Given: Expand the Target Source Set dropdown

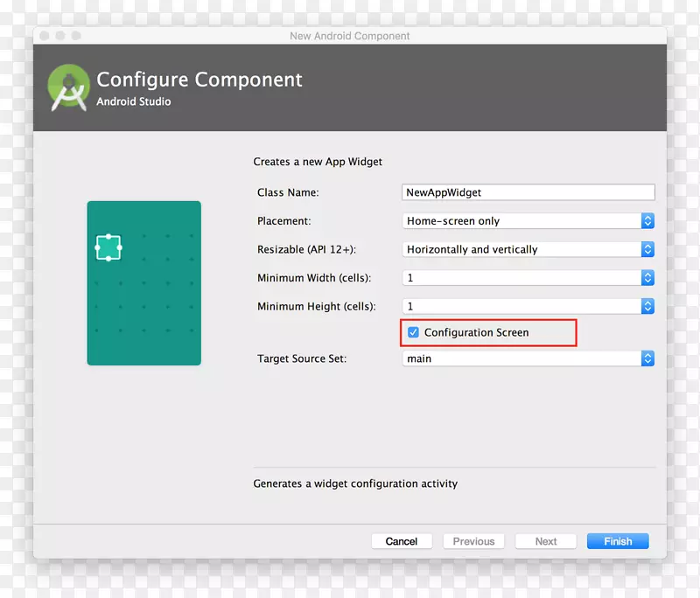Looking at the screenshot, I should coord(528,358).
